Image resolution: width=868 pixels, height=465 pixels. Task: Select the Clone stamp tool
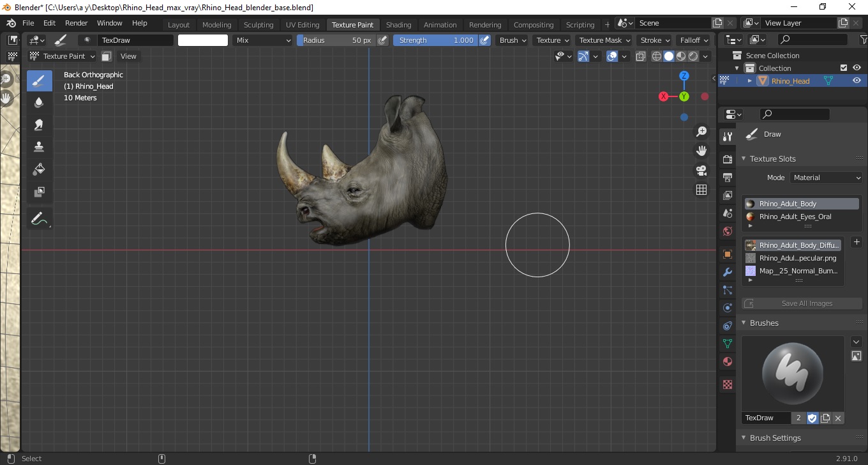[39, 147]
